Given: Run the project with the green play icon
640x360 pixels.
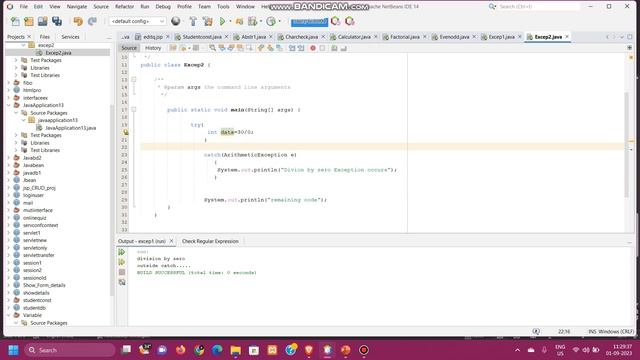Looking at the screenshot, I should (222, 21).
